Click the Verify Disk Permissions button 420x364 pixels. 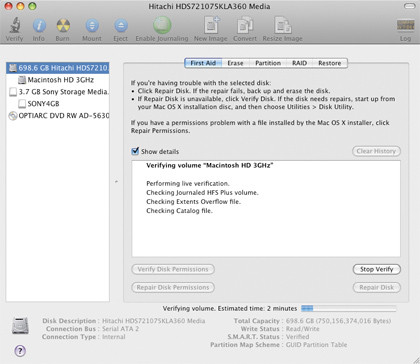tap(173, 269)
